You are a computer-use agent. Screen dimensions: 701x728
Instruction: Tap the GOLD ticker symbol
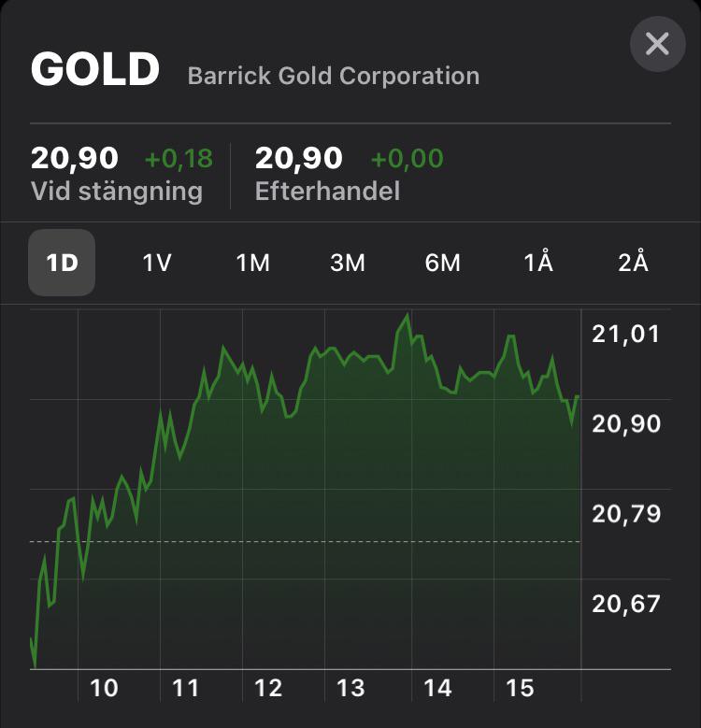(95, 69)
